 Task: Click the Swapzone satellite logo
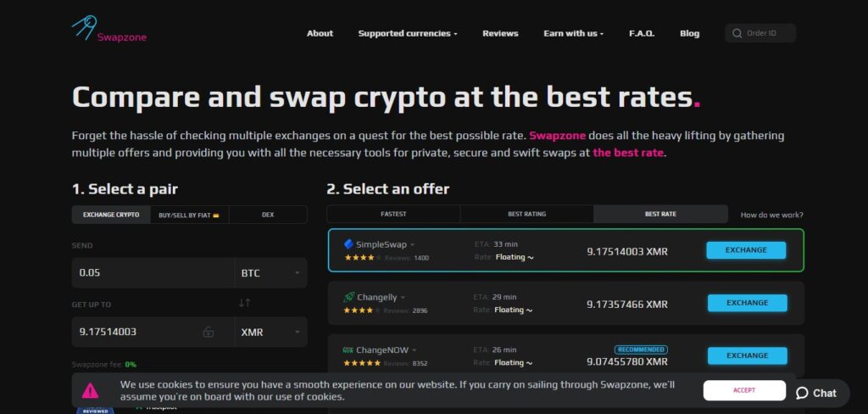[x=85, y=28]
